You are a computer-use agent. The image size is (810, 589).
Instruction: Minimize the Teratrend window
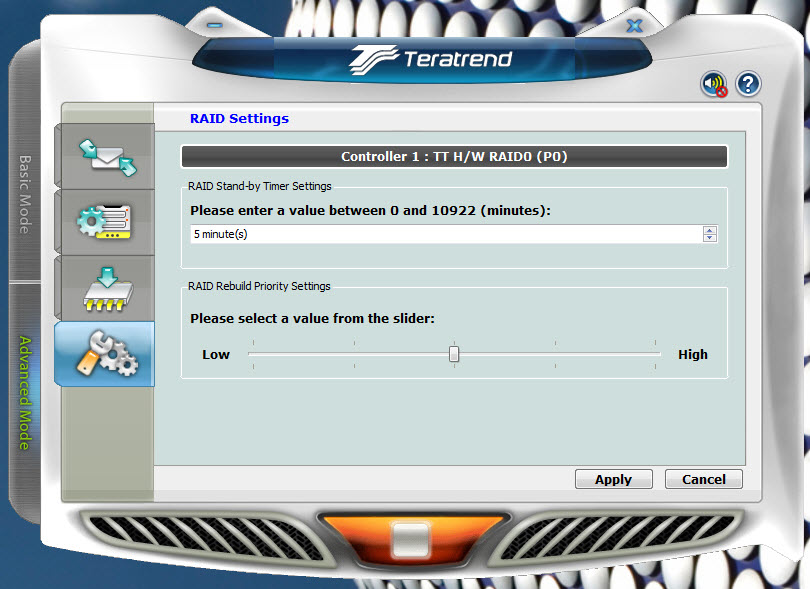click(x=215, y=25)
